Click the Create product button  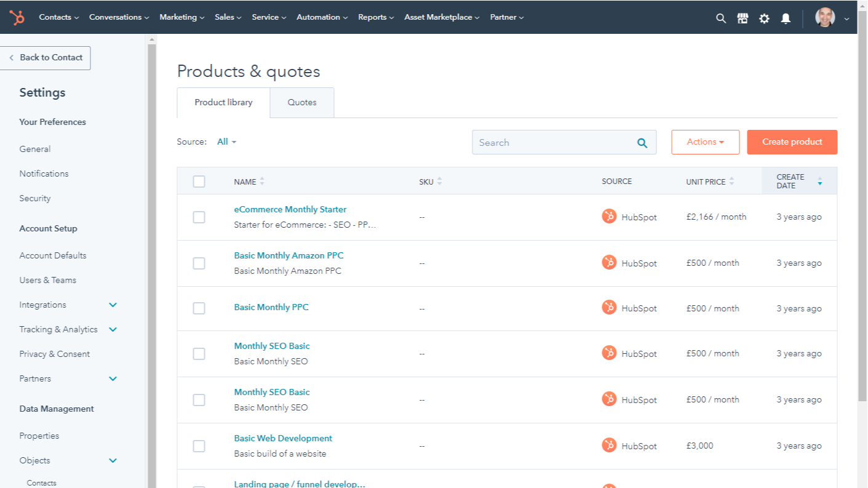tap(792, 142)
